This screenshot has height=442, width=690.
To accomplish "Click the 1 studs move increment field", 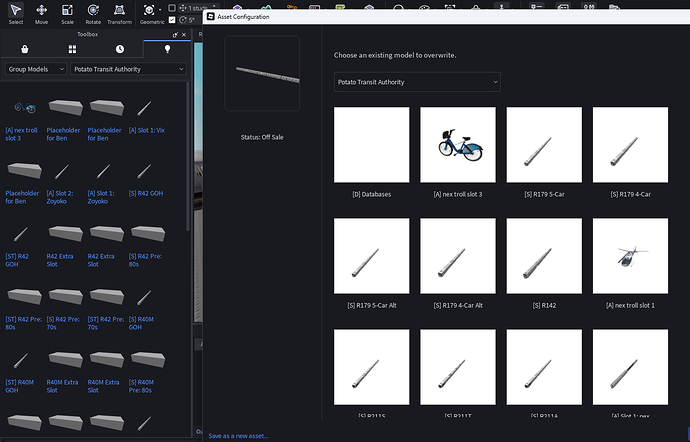I will 198,8.
